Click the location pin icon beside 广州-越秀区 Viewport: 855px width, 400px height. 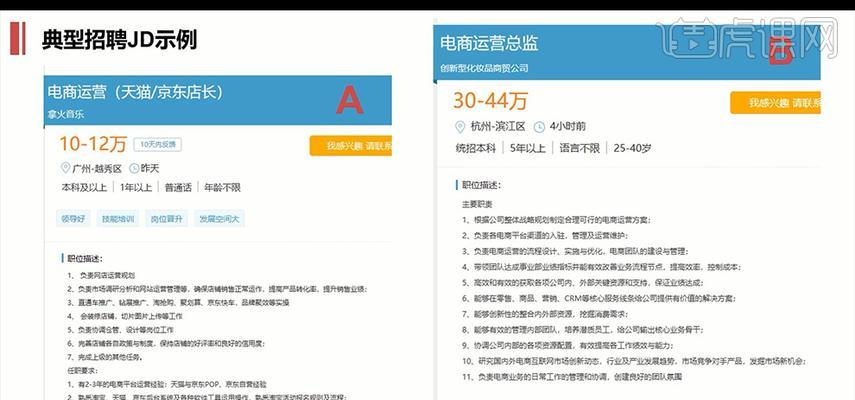65,168
